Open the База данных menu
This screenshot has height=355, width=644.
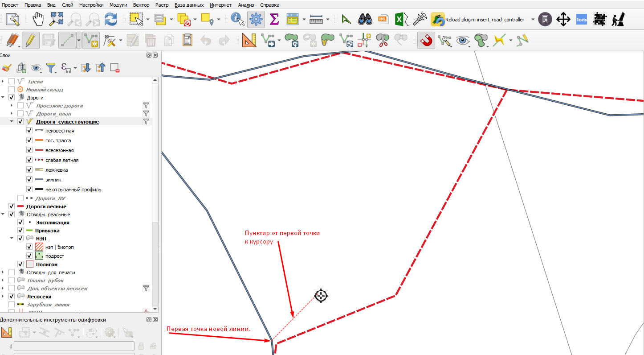189,5
